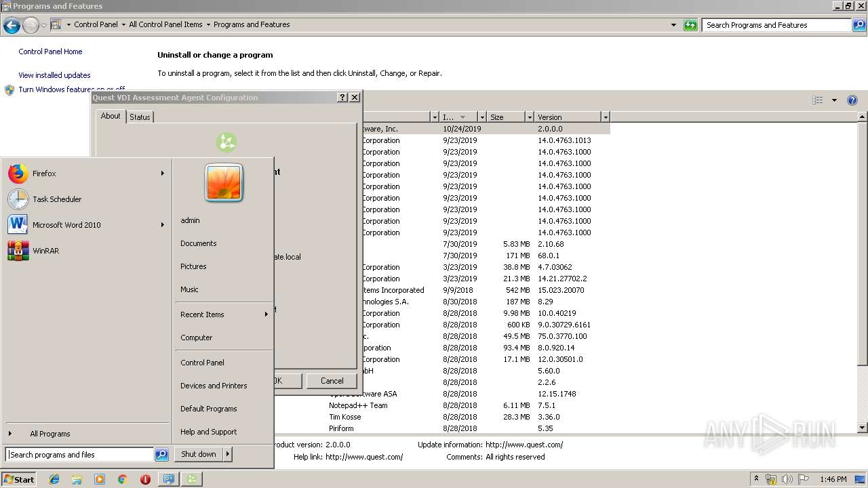Open Windows Media Player in taskbar
The image size is (868, 488).
[100, 479]
